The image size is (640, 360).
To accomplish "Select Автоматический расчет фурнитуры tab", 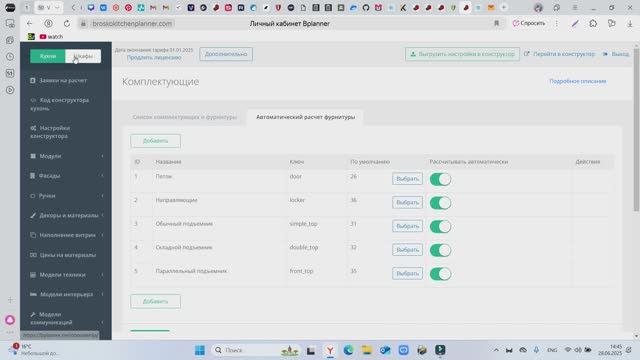I will [x=305, y=117].
